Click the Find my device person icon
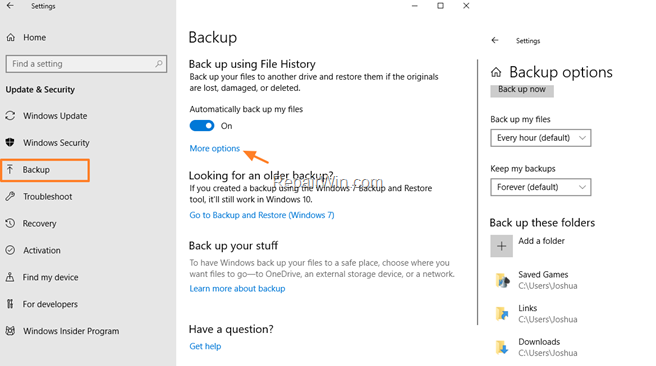This screenshot has width=656, height=366. pos(10,277)
